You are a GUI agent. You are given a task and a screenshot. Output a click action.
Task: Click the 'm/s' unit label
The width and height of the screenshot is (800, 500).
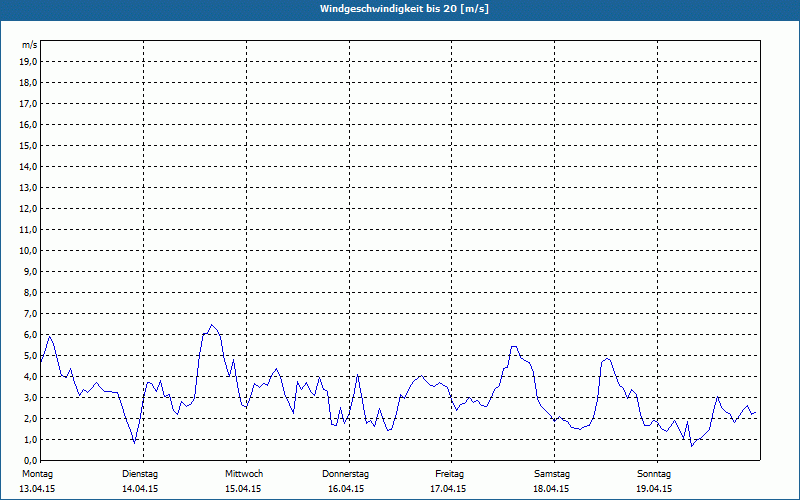29,45
